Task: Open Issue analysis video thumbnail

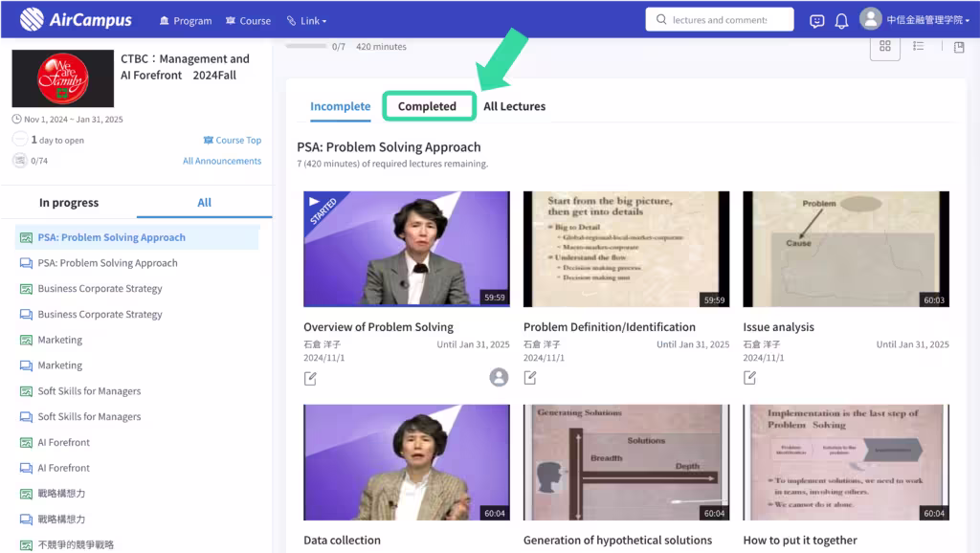Action: (x=846, y=249)
